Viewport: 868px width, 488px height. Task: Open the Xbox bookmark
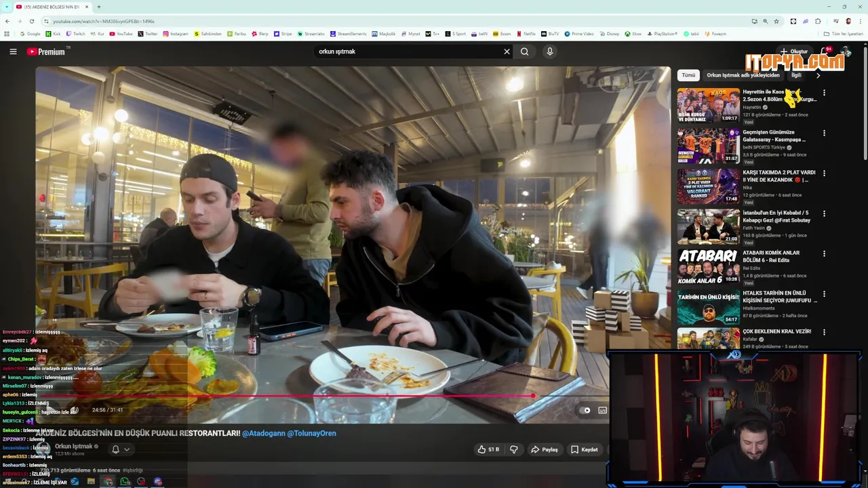(633, 34)
